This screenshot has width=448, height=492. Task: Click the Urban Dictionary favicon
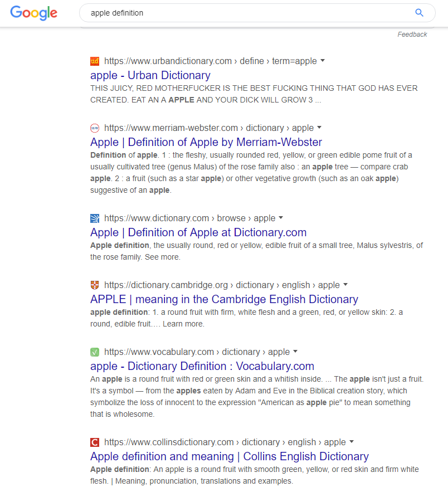coord(95,61)
